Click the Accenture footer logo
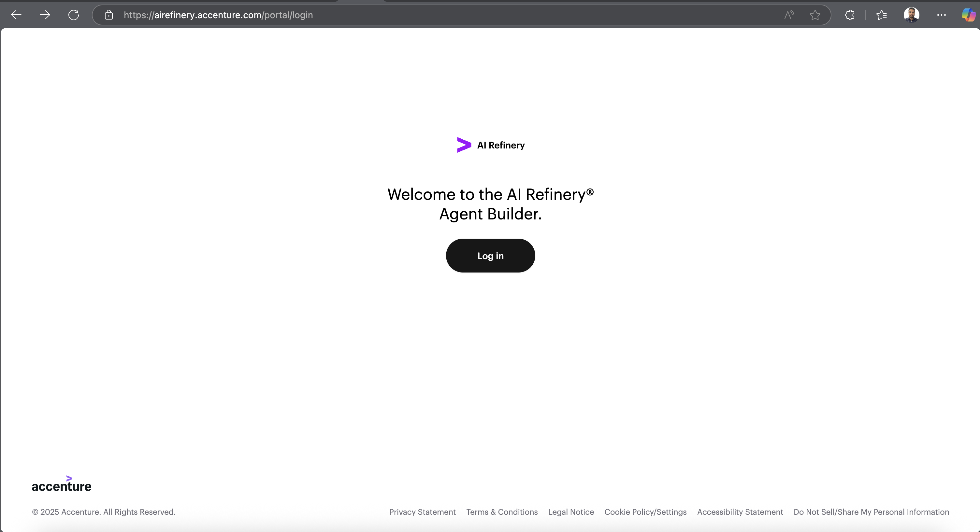Screen dimensions: 980x532 pos(62,484)
